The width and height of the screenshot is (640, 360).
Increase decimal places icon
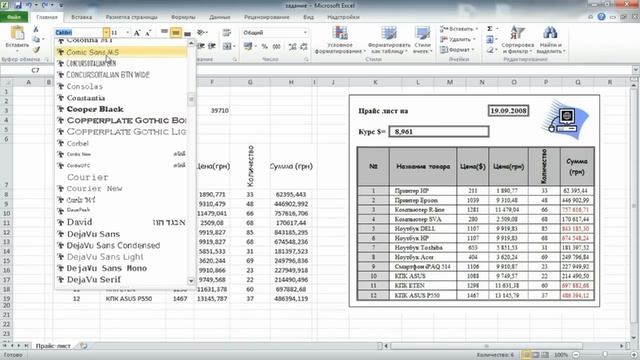[x=293, y=47]
